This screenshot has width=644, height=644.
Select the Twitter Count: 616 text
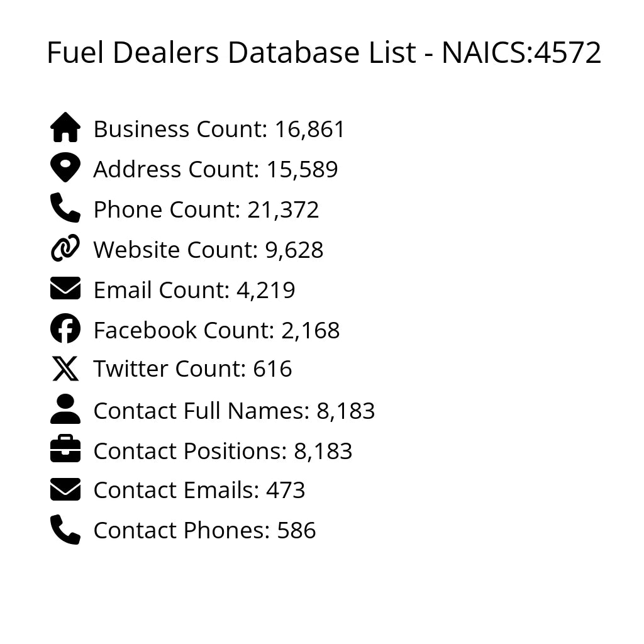tap(192, 369)
